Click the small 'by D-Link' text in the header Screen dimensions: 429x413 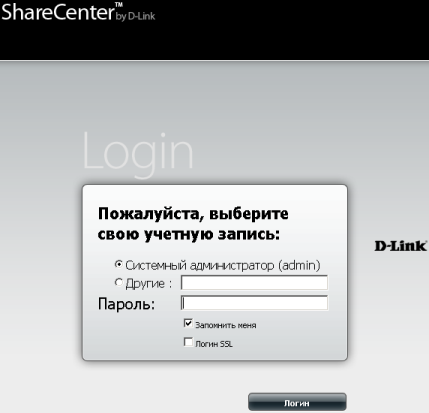(x=135, y=16)
